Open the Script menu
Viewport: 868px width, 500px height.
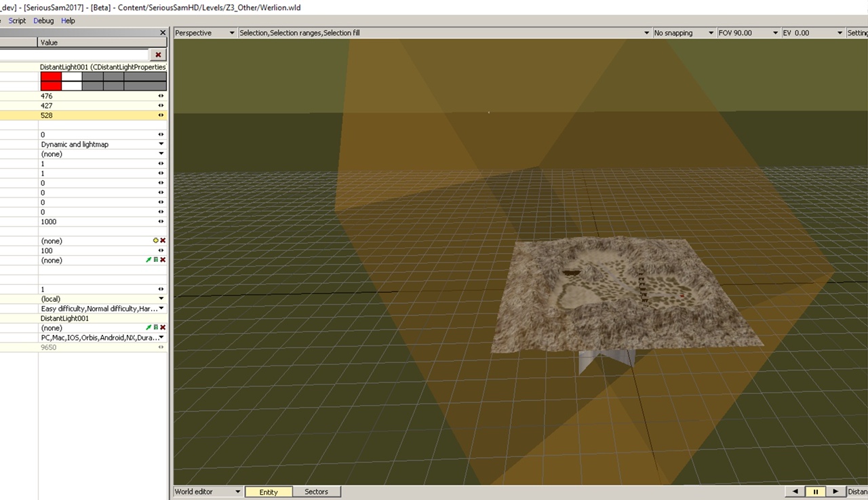tap(17, 21)
